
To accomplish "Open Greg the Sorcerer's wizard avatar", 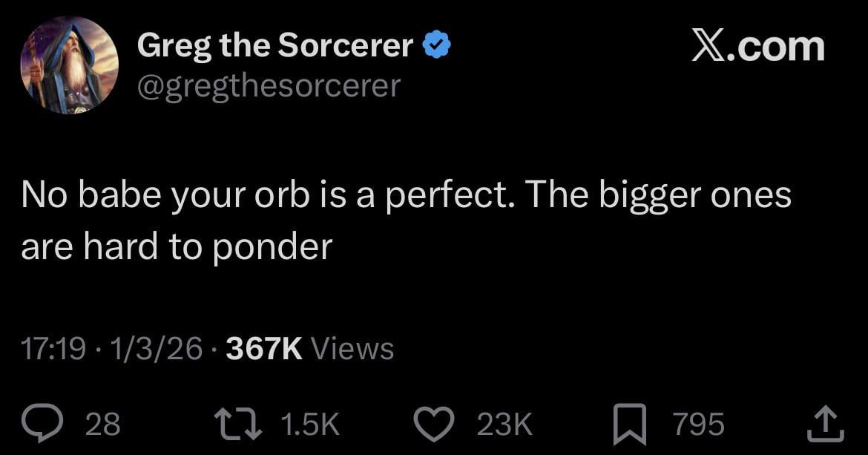I will point(70,65).
